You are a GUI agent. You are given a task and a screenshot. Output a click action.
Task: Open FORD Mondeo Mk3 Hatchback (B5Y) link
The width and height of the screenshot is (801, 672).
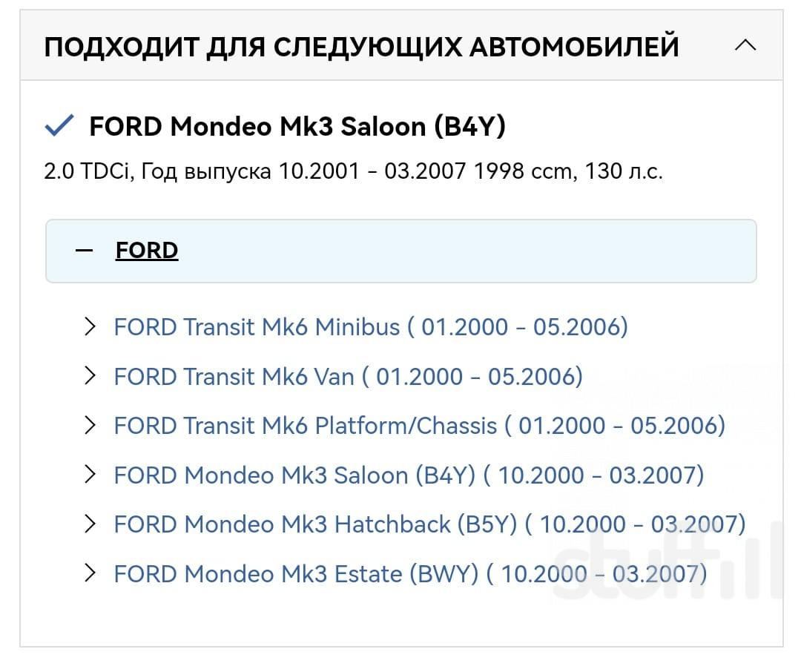coord(429,524)
